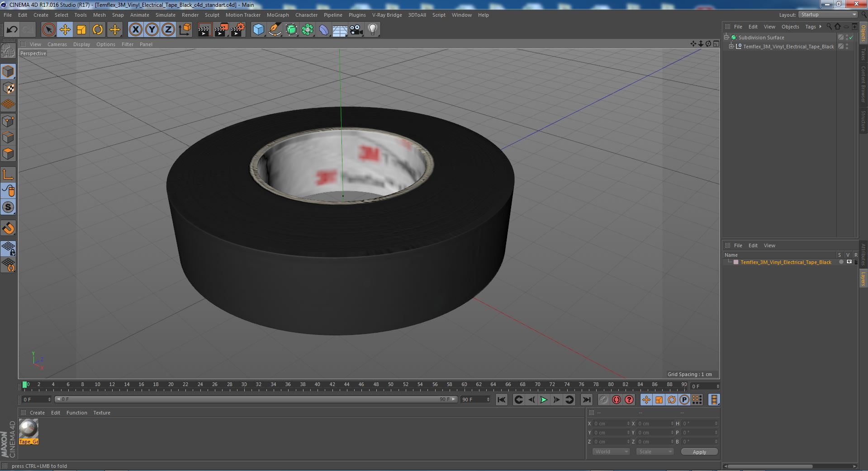Select the spline Pen tool
The height and width of the screenshot is (471, 868).
click(275, 30)
